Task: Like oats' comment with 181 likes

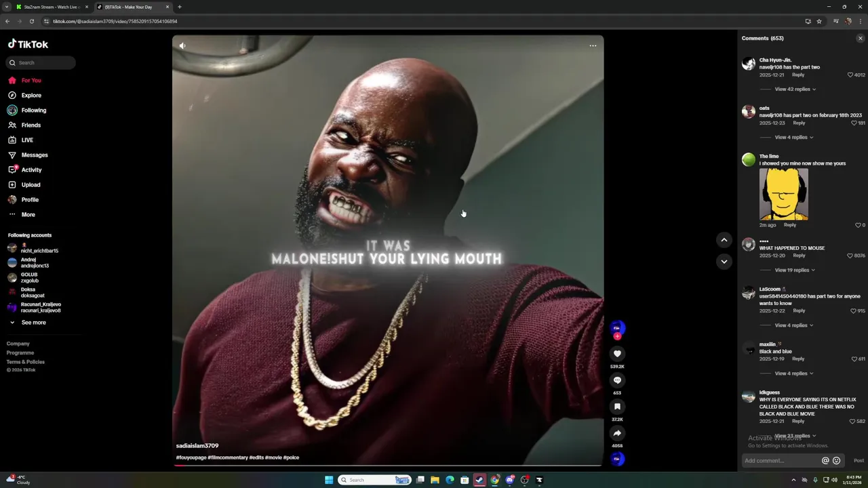Action: 854,123
